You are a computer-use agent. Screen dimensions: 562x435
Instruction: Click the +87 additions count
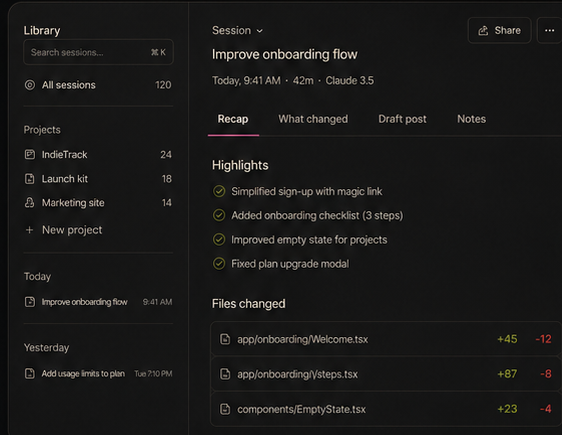point(507,374)
